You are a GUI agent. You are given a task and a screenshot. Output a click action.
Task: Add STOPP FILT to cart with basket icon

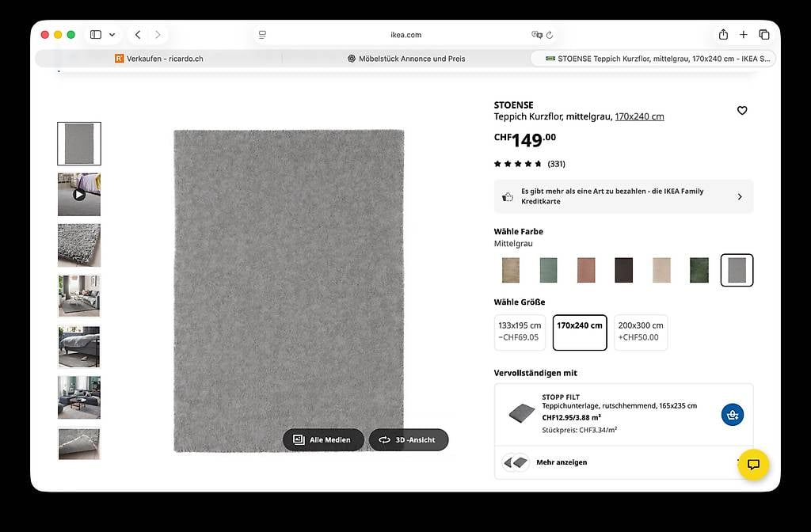point(733,415)
